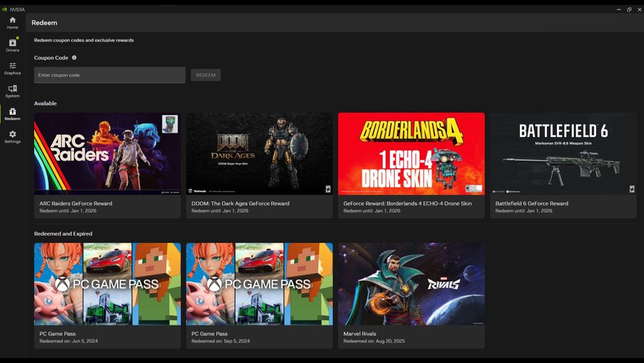Maximize the NVIDIA app window
This screenshot has height=363, width=644.
point(629,10)
